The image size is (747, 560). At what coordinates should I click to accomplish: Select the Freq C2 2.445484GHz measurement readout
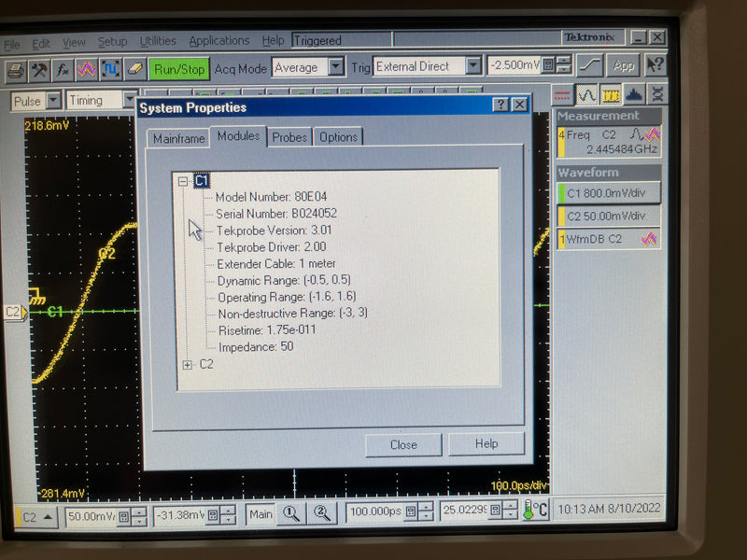tap(609, 142)
